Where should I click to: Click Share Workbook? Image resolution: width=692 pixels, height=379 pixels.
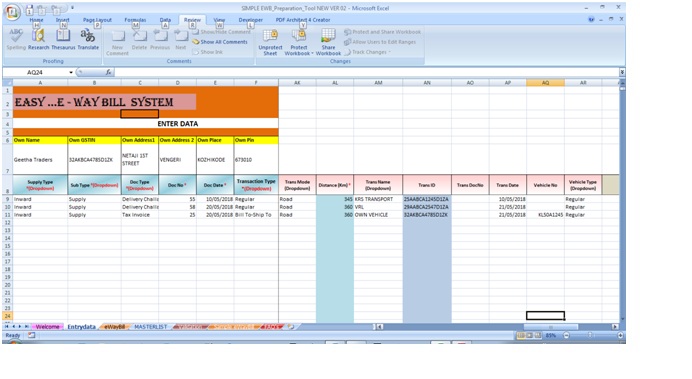[x=328, y=42]
